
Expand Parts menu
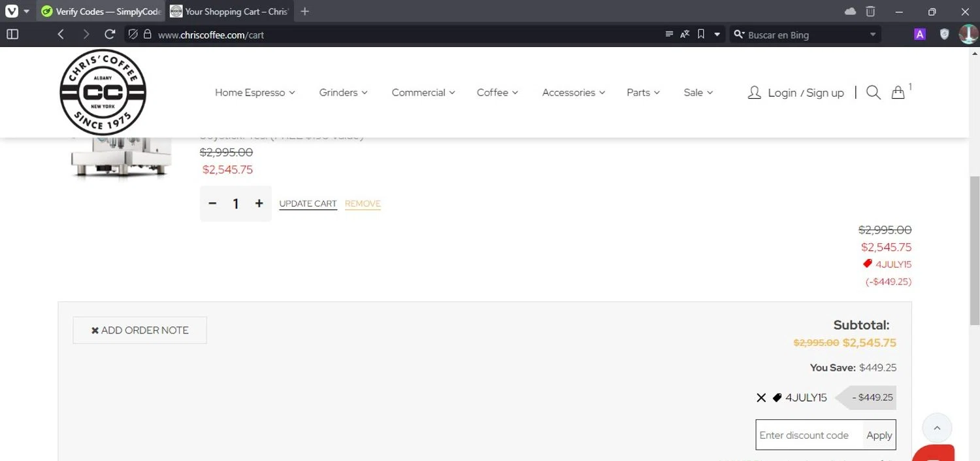tap(643, 92)
